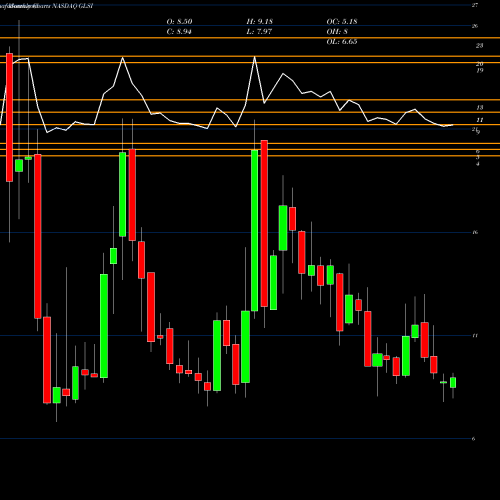Click the 19 axis label
The image size is (500, 500).
pos(479,71)
